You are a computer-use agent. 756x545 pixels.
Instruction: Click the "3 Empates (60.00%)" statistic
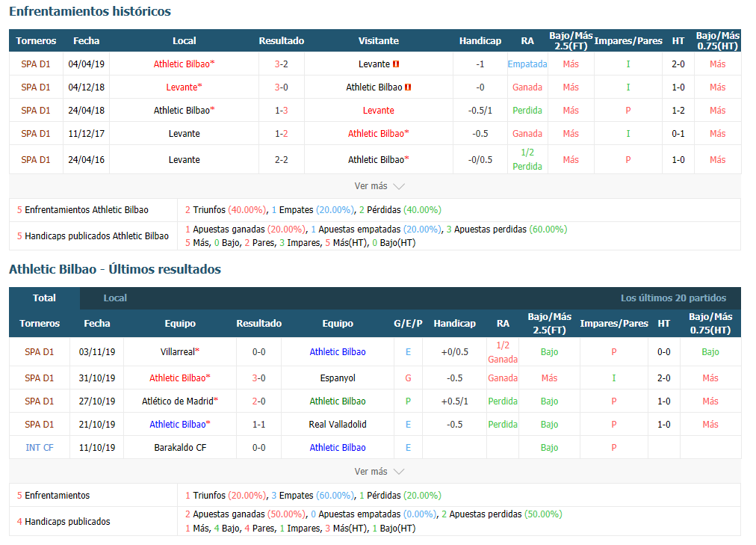point(313,496)
